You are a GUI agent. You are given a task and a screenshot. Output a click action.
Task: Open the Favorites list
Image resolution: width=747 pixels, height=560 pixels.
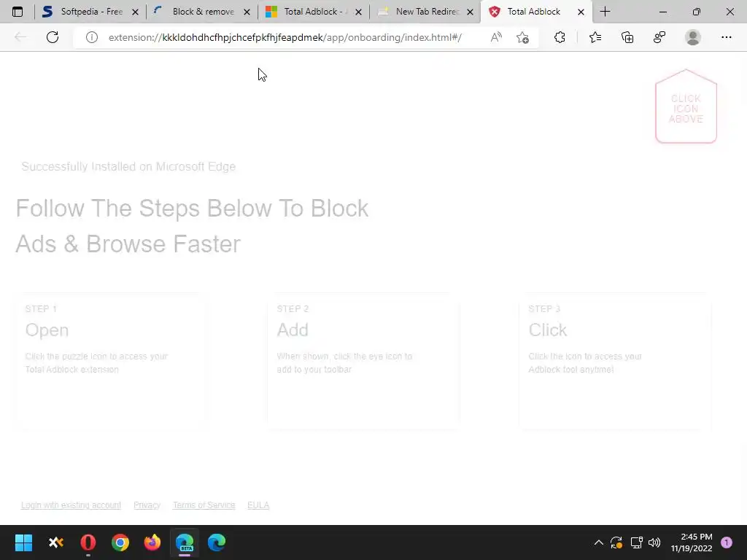(x=595, y=37)
